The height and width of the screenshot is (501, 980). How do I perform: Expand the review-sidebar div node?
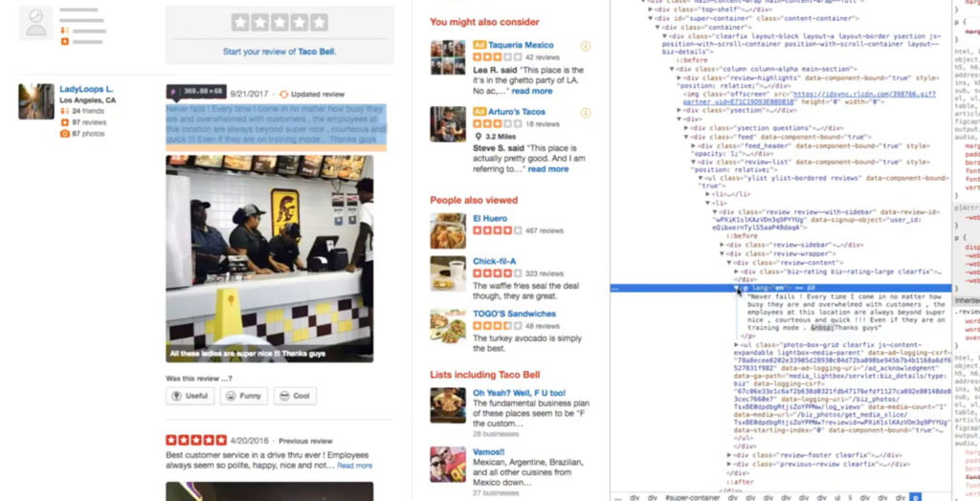coord(723,245)
